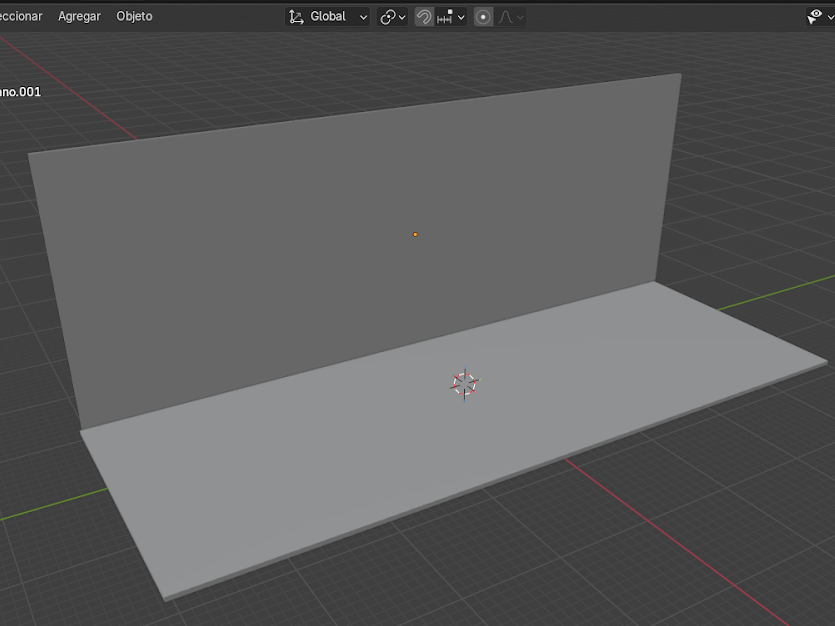835x626 pixels.
Task: Click the object name label ending in .001
Action: pyautogui.click(x=20, y=92)
